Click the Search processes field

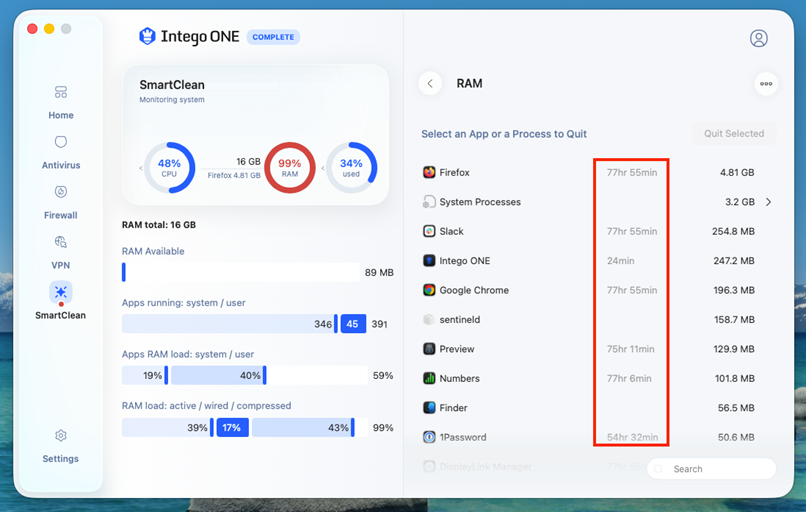[711, 469]
